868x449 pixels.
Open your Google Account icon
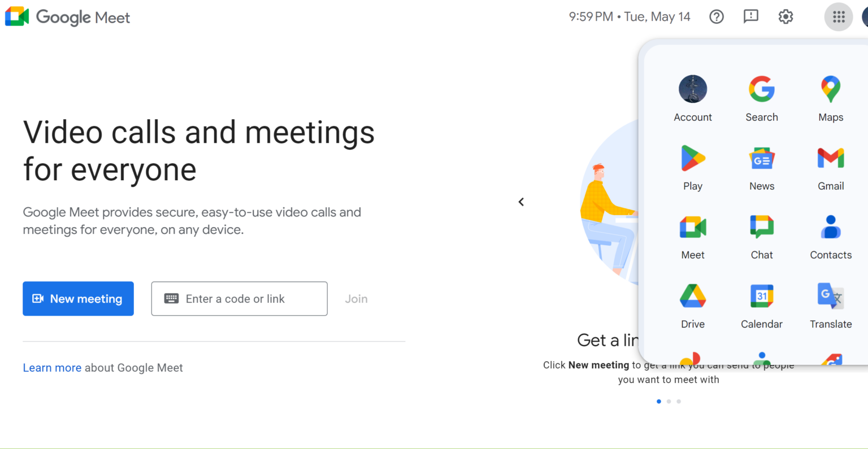point(692,89)
